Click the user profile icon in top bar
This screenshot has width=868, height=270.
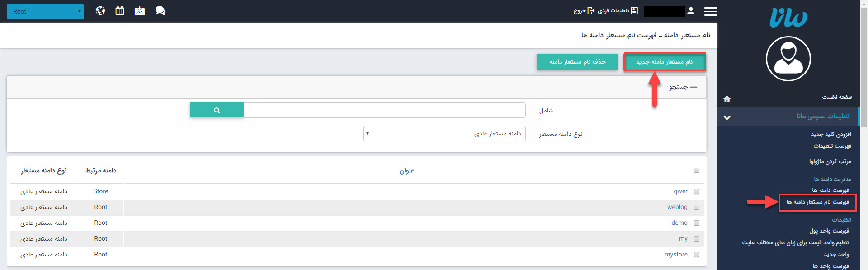(x=691, y=11)
